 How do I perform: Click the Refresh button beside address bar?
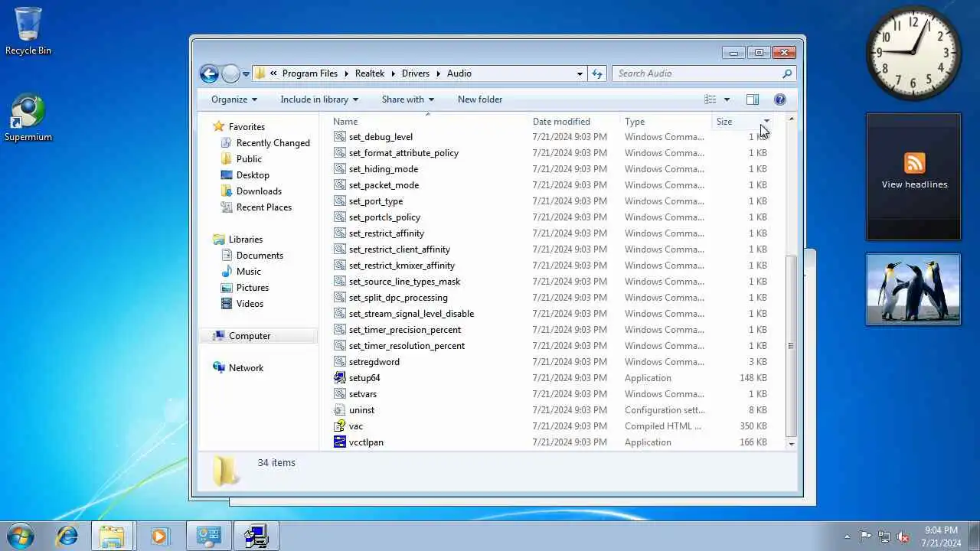[598, 73]
